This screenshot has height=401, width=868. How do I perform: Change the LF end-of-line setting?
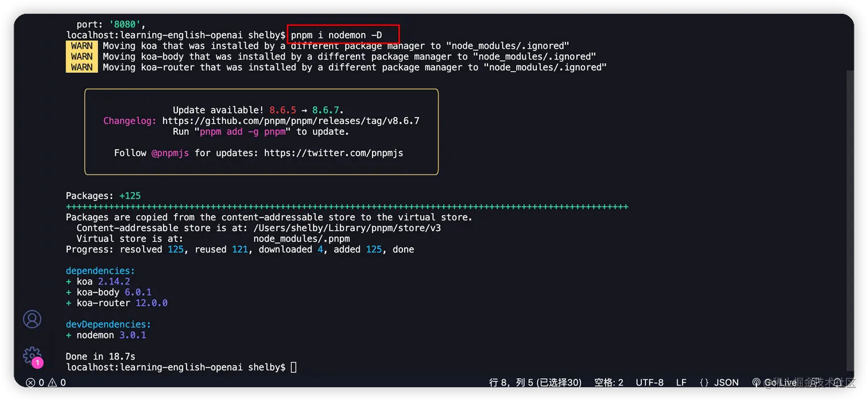[681, 383]
